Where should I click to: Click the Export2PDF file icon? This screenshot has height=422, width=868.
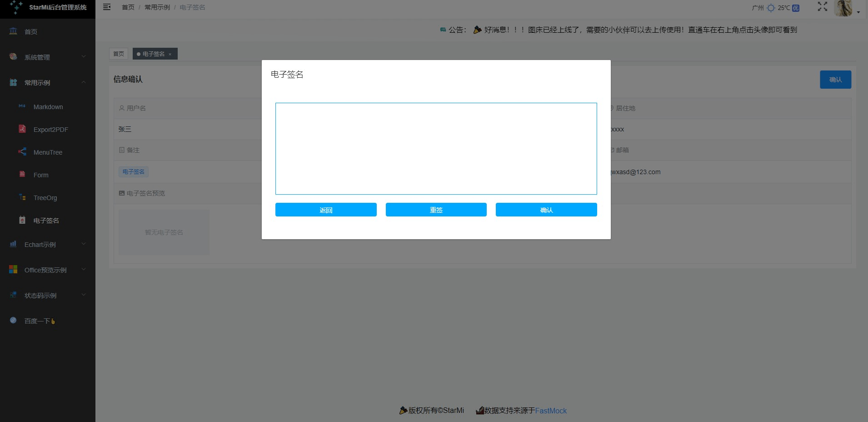point(22,129)
